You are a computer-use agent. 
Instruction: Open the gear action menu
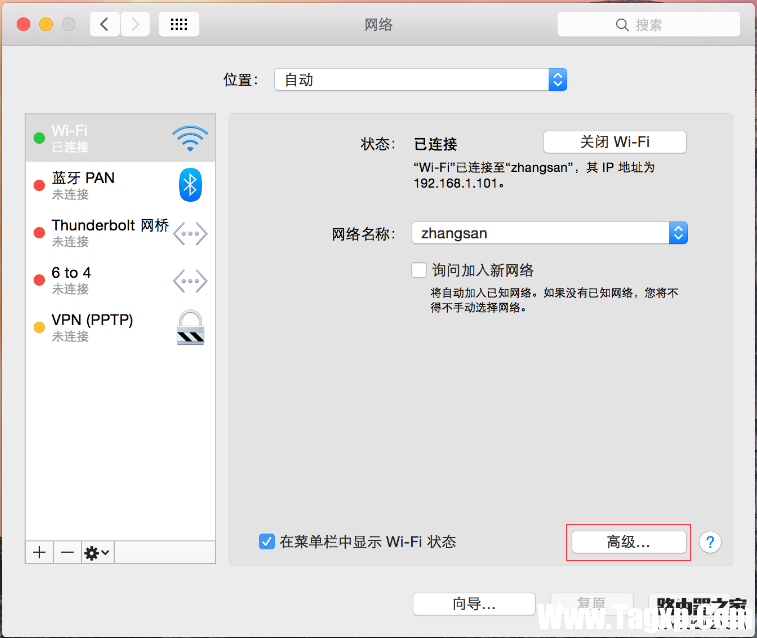coord(98,552)
